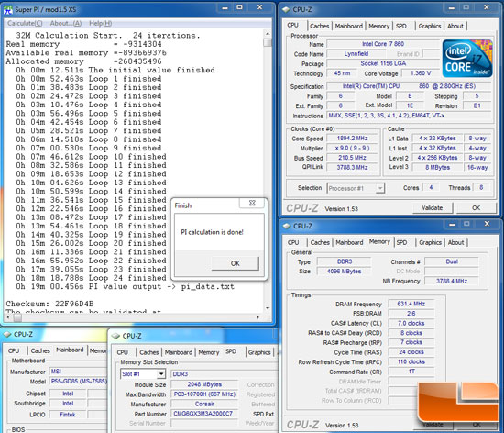Click the Mainboard CPU-Z window title icon
504x433 pixels.
7,335
